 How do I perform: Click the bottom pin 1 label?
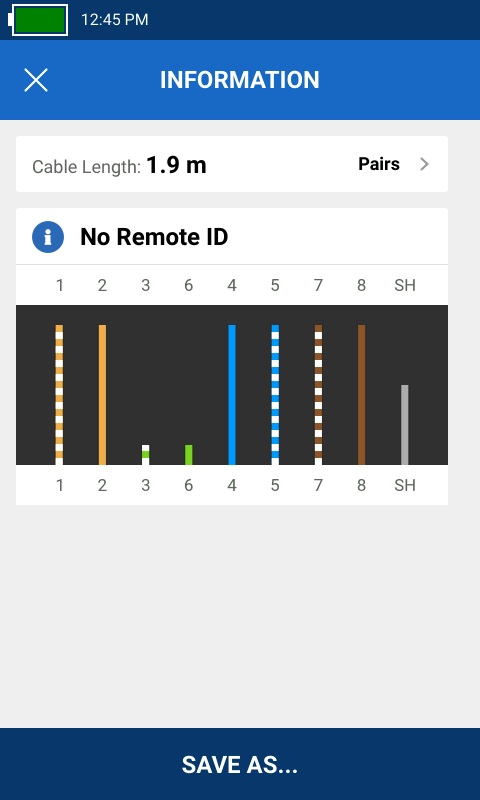click(x=60, y=485)
